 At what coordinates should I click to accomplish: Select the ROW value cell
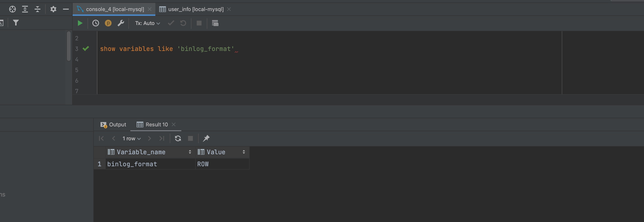222,164
